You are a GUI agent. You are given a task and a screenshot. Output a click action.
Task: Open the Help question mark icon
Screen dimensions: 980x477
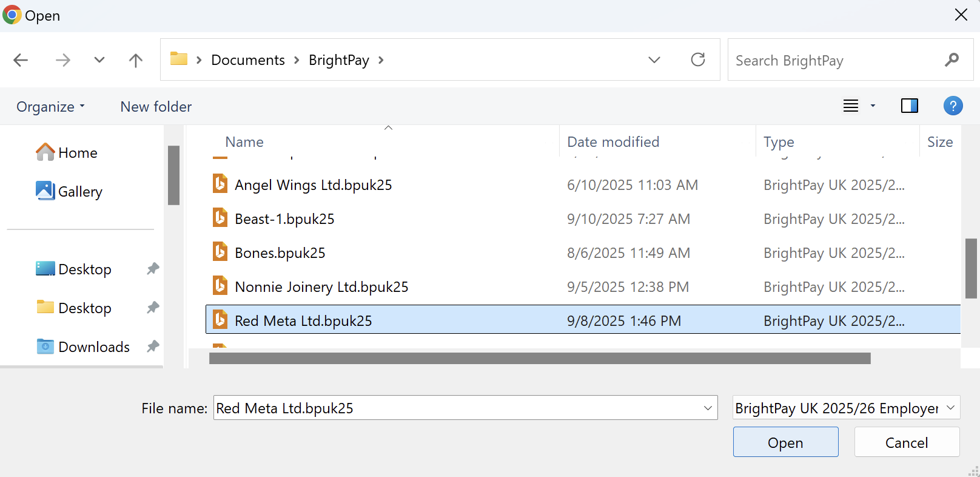(953, 106)
